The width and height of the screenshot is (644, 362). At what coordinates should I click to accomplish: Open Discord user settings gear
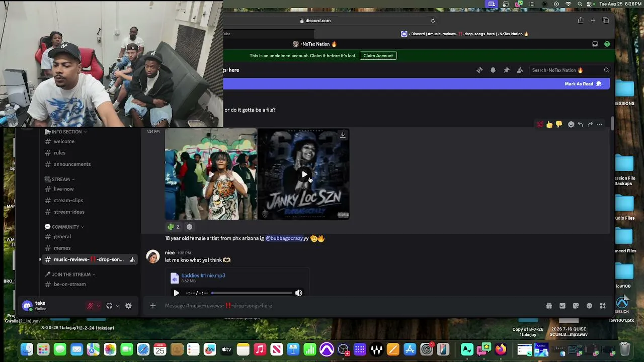point(128,306)
